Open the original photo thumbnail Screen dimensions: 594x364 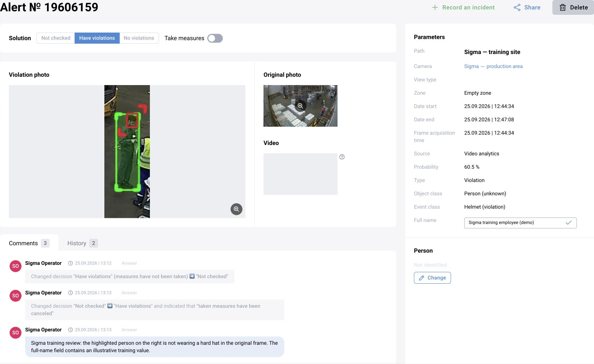(x=301, y=106)
